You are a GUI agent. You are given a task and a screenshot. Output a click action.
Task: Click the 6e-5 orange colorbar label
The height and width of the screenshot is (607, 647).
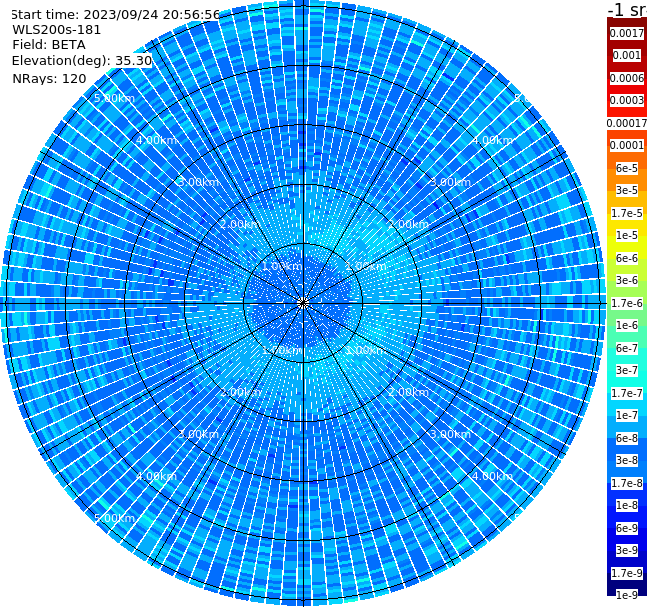tap(627, 168)
